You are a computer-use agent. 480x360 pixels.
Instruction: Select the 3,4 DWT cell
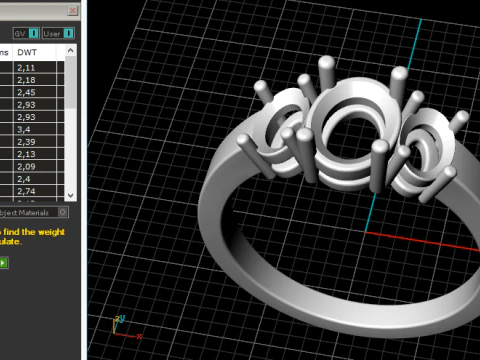pyautogui.click(x=34, y=129)
